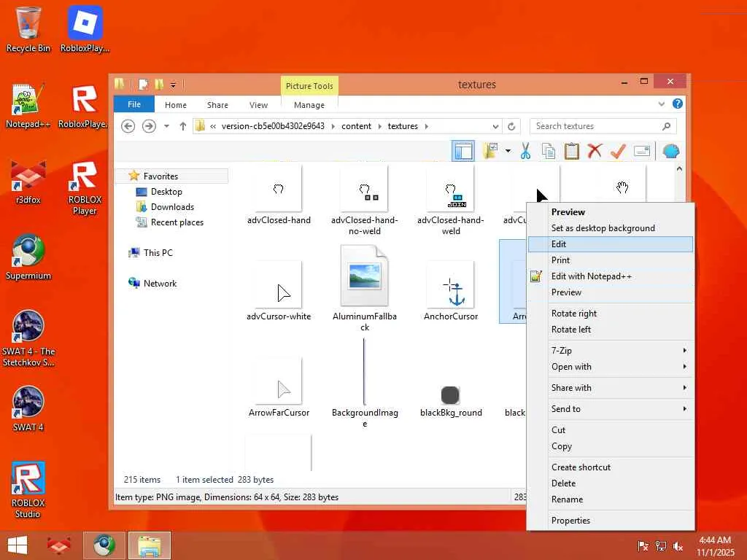Open the blue Help question mark
Image resolution: width=747 pixels, height=560 pixels.
pyautogui.click(x=677, y=104)
